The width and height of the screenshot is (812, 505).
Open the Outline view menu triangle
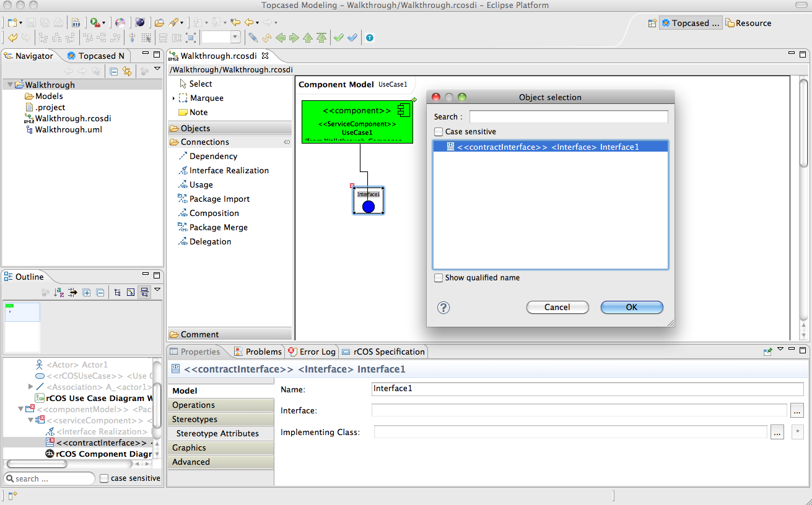pos(157,290)
